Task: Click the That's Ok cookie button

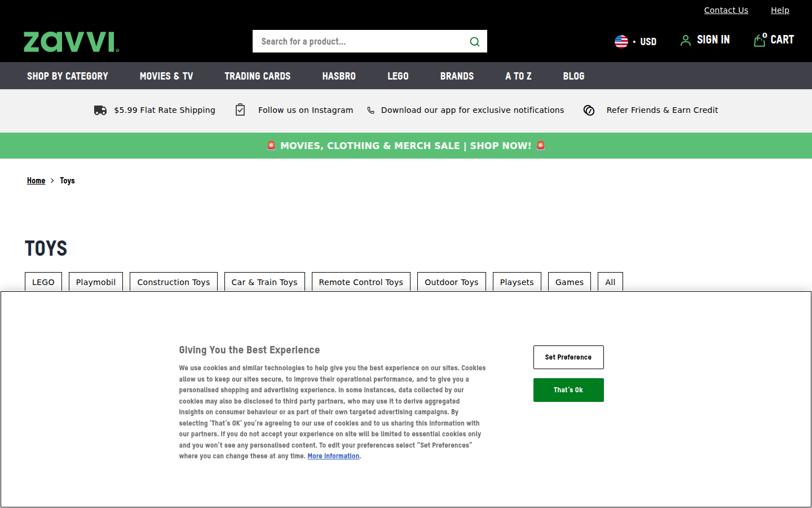Action: [568, 390]
